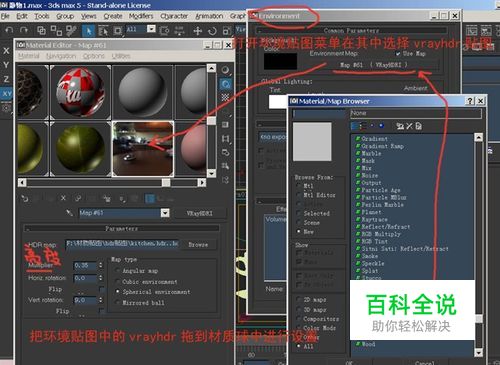Click the Undo arrow in main toolbar
Image resolution: width=500 pixels, height=365 pixels.
(x=9, y=31)
